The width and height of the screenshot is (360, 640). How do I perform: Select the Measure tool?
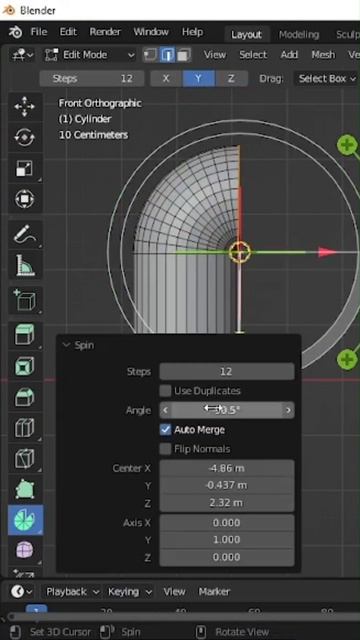(25, 265)
